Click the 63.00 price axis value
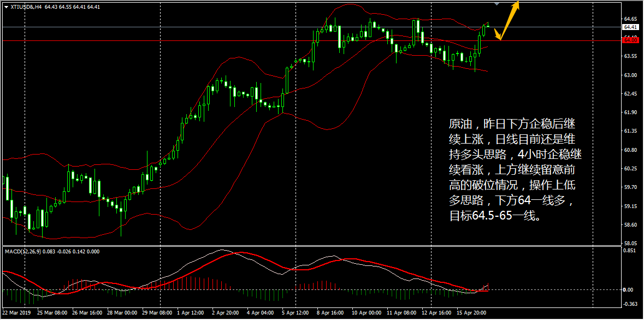Viewport: 644px width, 320px height. tap(630, 75)
